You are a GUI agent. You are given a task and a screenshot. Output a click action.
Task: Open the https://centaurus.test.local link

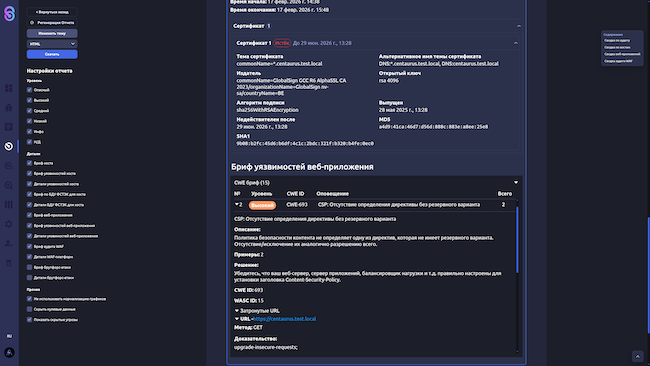click(x=284, y=319)
